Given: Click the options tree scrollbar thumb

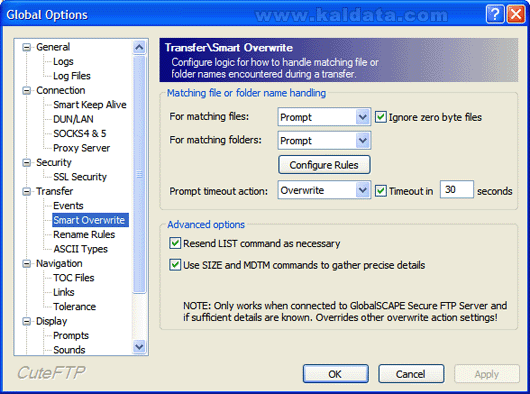Looking at the screenshot, I should (x=139, y=174).
